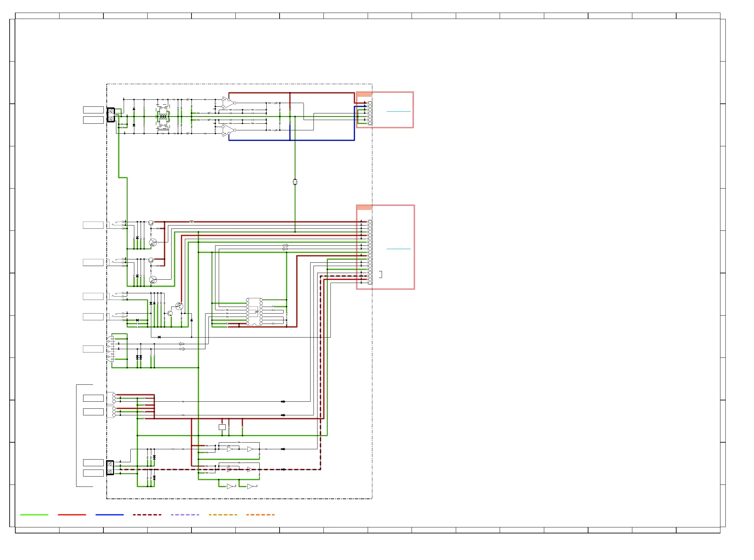Click the resistor on the top red bus line
This screenshot has width=754, height=560.
[191, 222]
